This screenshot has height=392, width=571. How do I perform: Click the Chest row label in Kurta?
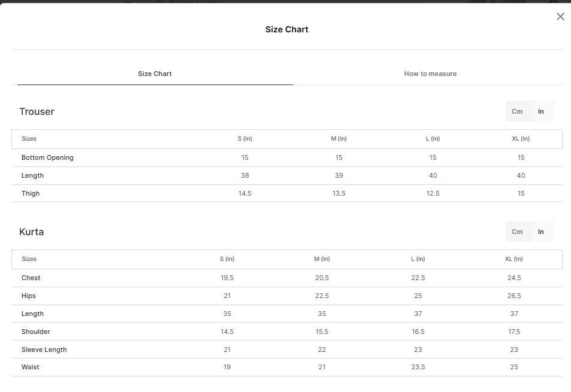31,278
